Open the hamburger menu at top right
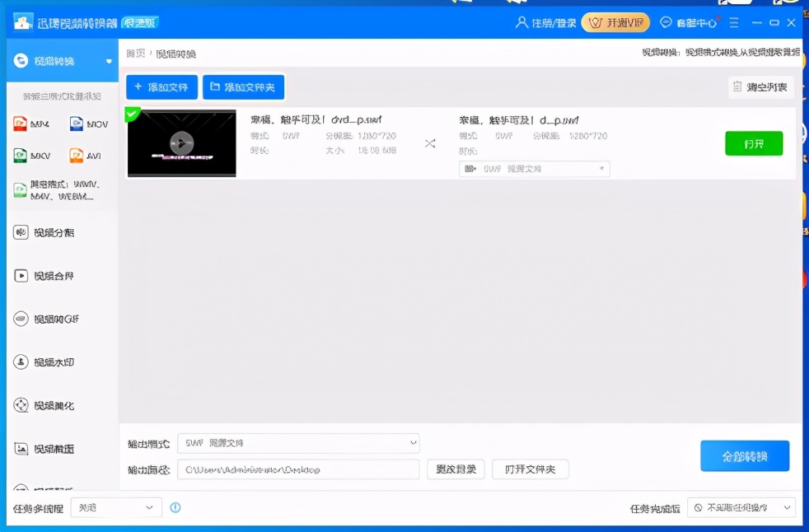This screenshot has width=809, height=532. [735, 23]
